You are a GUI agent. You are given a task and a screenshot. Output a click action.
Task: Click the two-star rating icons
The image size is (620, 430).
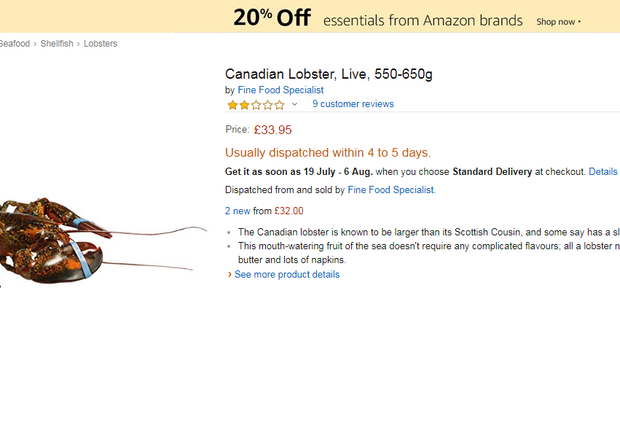coord(256,105)
